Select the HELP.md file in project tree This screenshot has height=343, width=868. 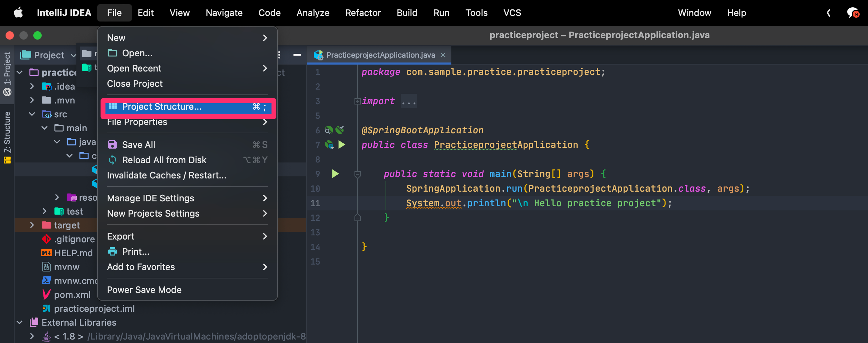tap(73, 253)
